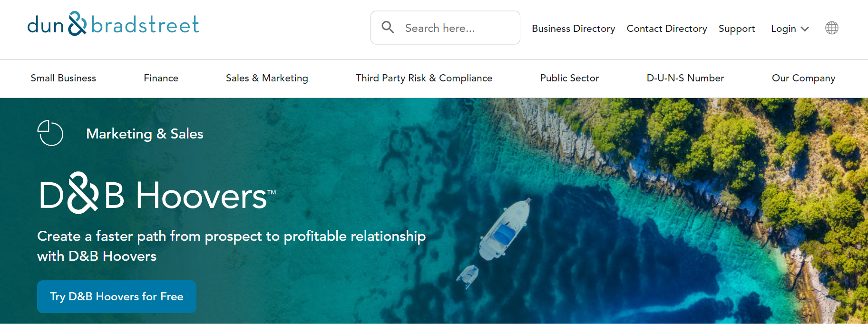Open the globe language selector icon
868x326 pixels.
click(x=831, y=28)
